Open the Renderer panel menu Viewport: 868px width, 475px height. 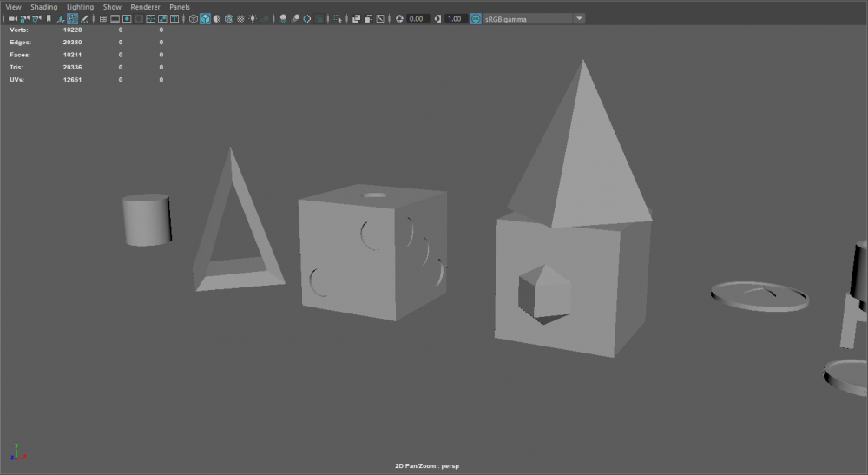(145, 7)
